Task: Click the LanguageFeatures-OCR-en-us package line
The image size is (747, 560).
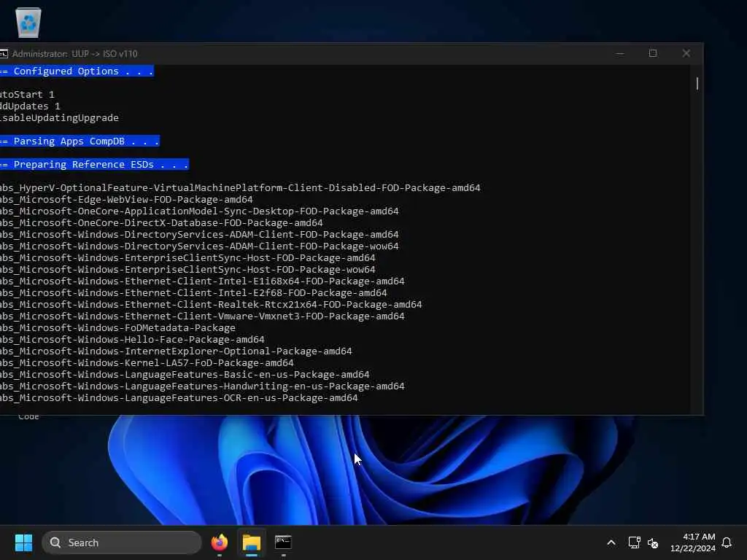Action: tap(179, 397)
